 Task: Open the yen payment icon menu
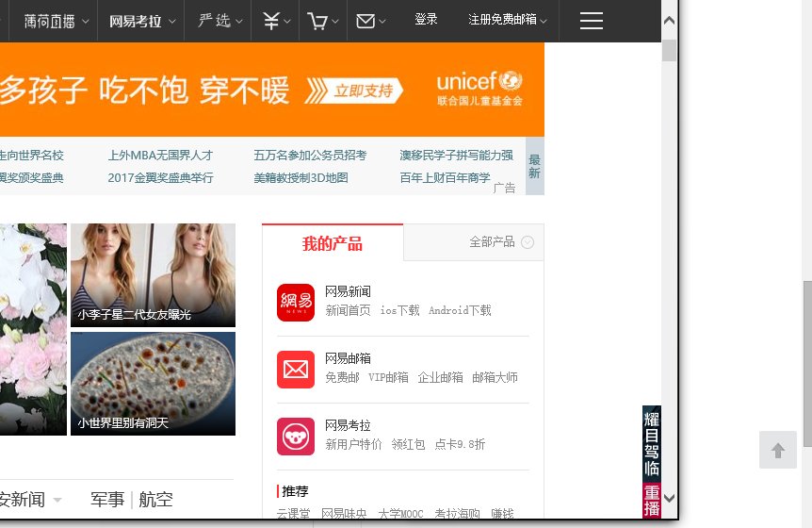tap(276, 21)
